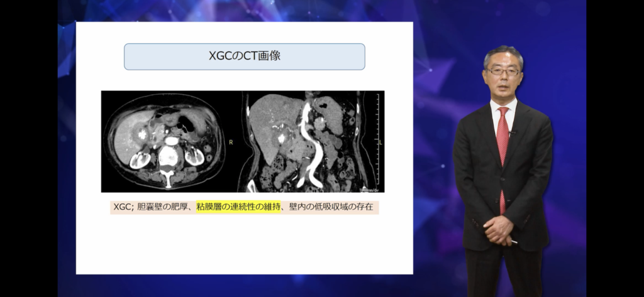Click the left kidney in the axial CT
This screenshot has width=644, height=297.
tap(194, 156)
